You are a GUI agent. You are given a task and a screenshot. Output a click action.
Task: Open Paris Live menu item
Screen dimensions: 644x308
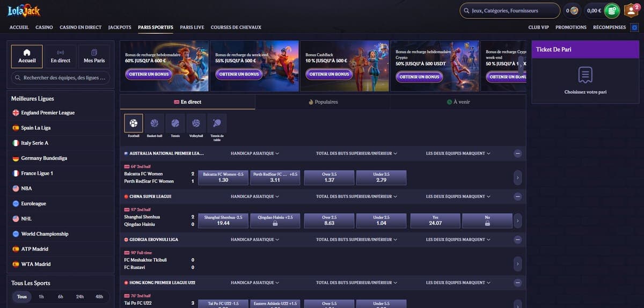coord(192,27)
